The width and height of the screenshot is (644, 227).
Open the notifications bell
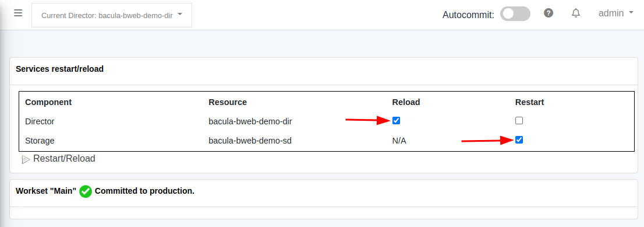(x=576, y=13)
